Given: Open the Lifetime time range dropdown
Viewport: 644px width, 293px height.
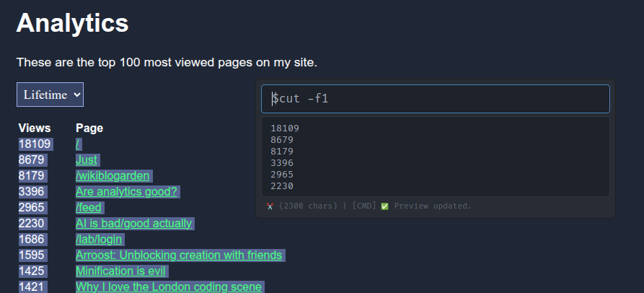Looking at the screenshot, I should pos(50,95).
